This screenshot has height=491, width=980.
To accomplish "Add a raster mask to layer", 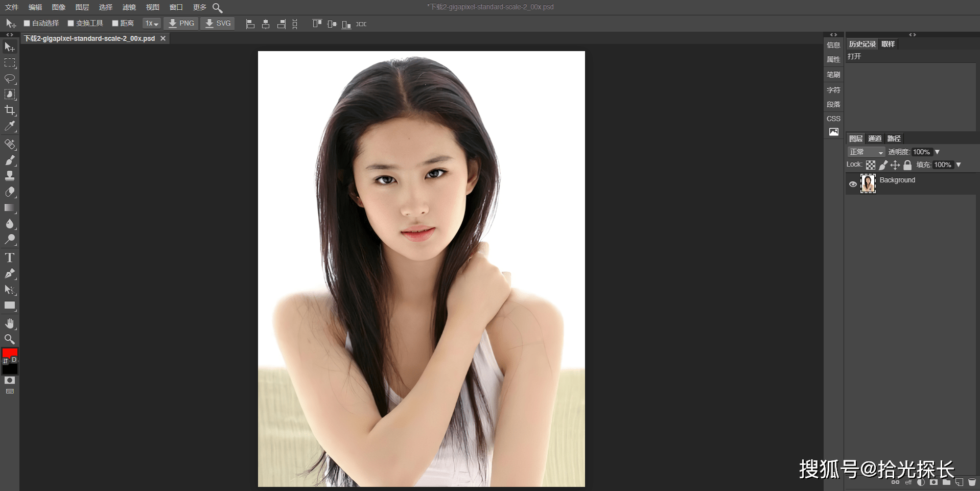I will click(x=934, y=482).
